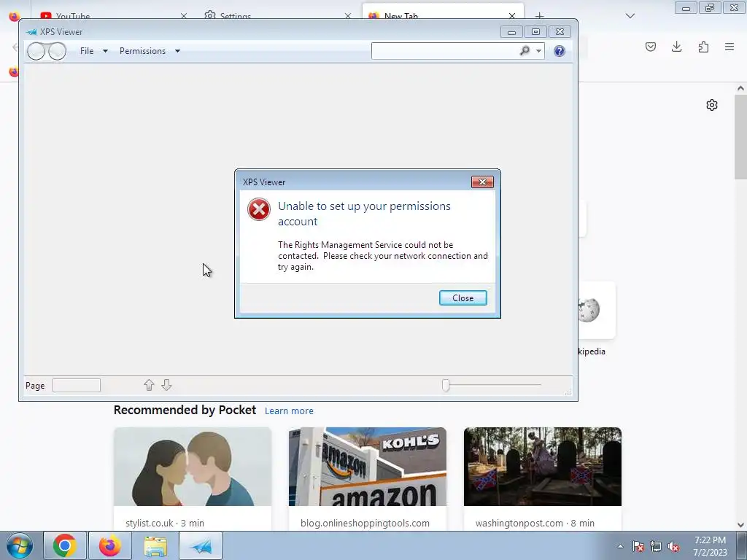
Task: Open Firefox from the taskbar
Action: pos(110,545)
